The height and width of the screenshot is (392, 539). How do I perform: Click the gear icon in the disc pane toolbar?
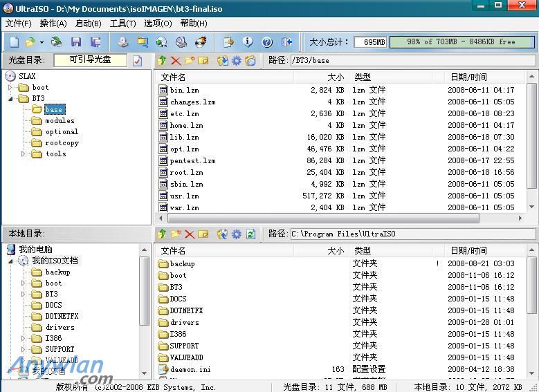pyautogui.click(x=237, y=61)
